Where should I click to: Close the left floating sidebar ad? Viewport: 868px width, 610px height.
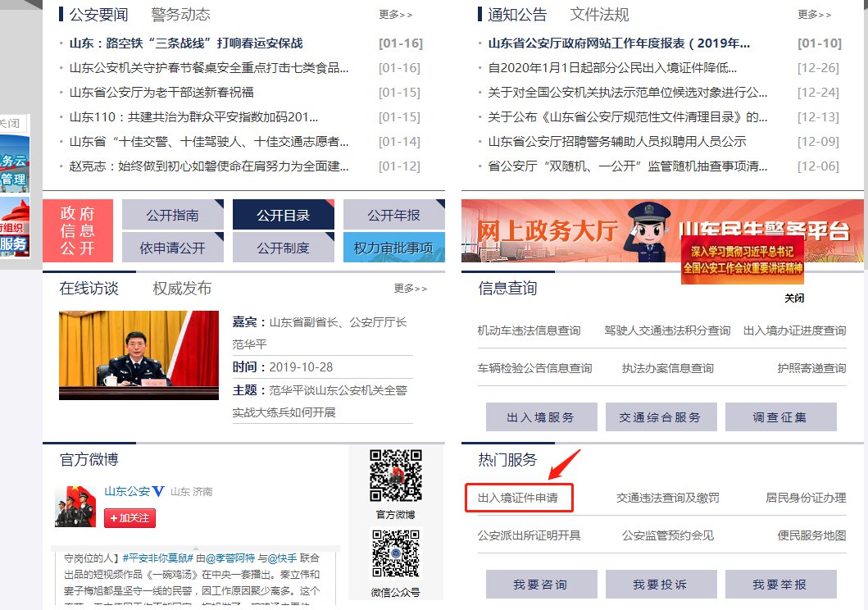pos(9,123)
